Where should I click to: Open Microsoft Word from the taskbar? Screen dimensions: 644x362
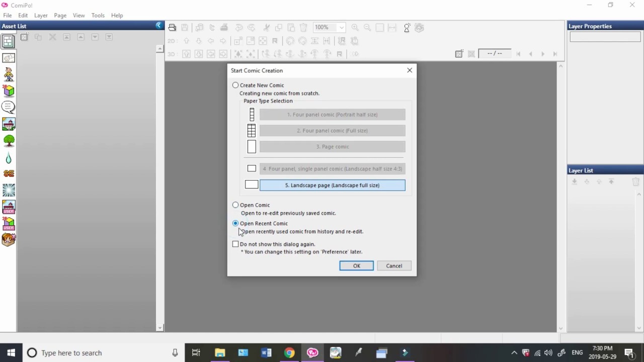[266, 353]
